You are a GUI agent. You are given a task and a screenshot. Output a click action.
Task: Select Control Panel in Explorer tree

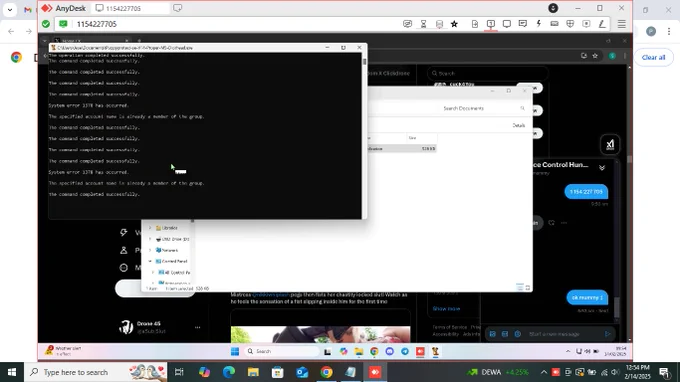(171, 261)
